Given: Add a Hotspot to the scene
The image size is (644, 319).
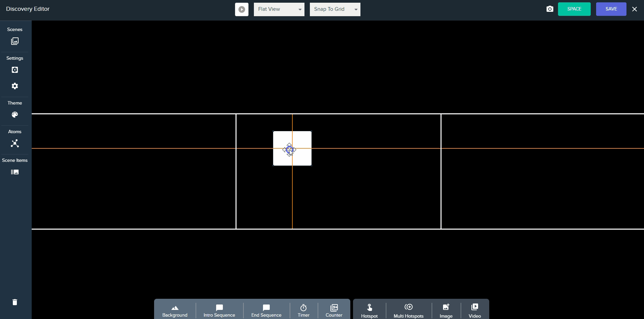Looking at the screenshot, I should [370, 311].
